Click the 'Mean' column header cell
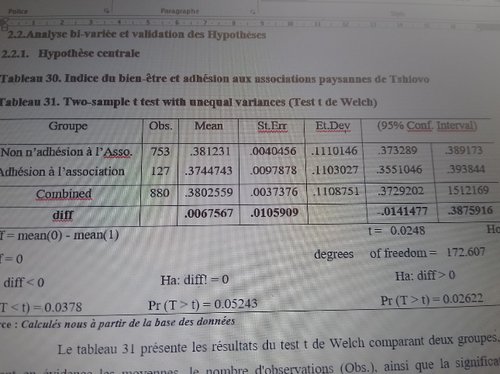Screen dimensions: 500x374 (209, 126)
